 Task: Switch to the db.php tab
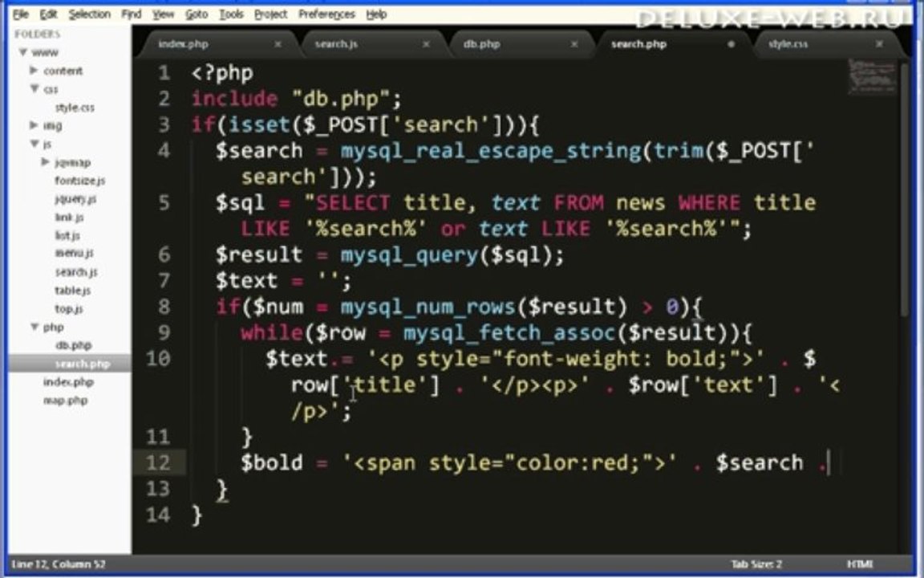[x=481, y=43]
